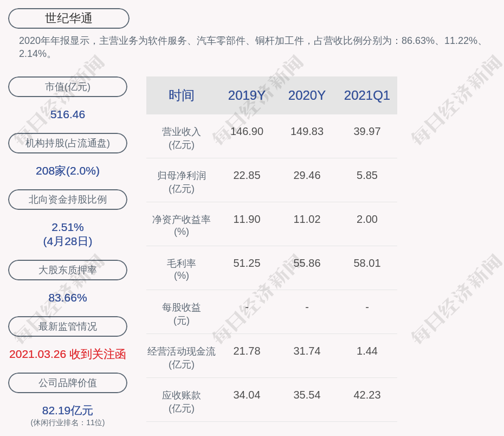The width and height of the screenshot is (504, 436).
Task: Click the 净资产收益率(%) row label
Action: pos(182,226)
